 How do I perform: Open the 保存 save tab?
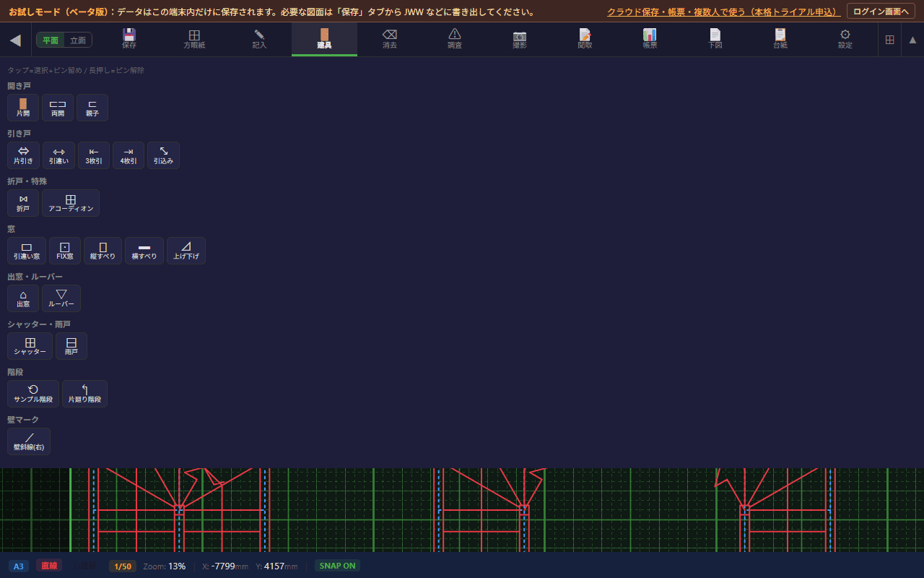click(x=129, y=39)
